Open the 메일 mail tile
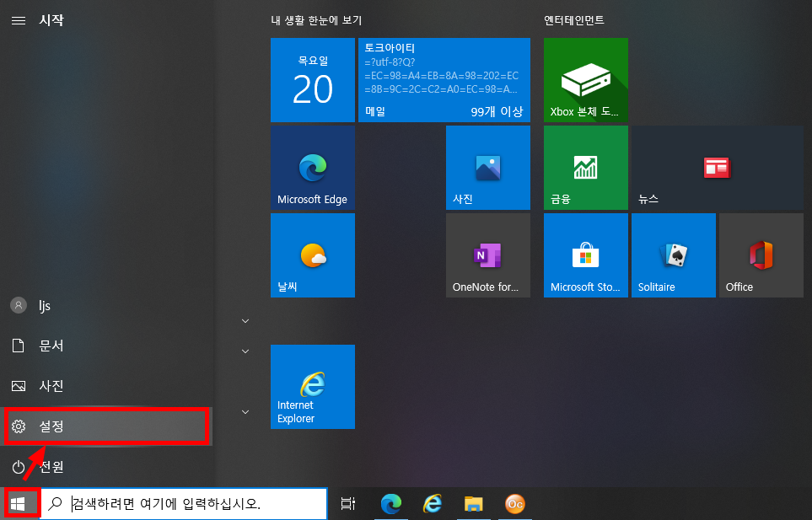 [444, 80]
